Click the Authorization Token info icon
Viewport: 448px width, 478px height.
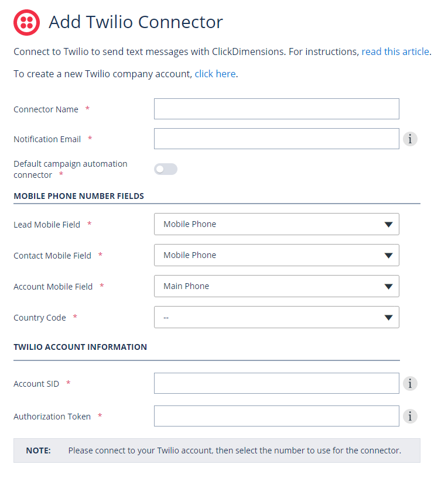(x=410, y=416)
